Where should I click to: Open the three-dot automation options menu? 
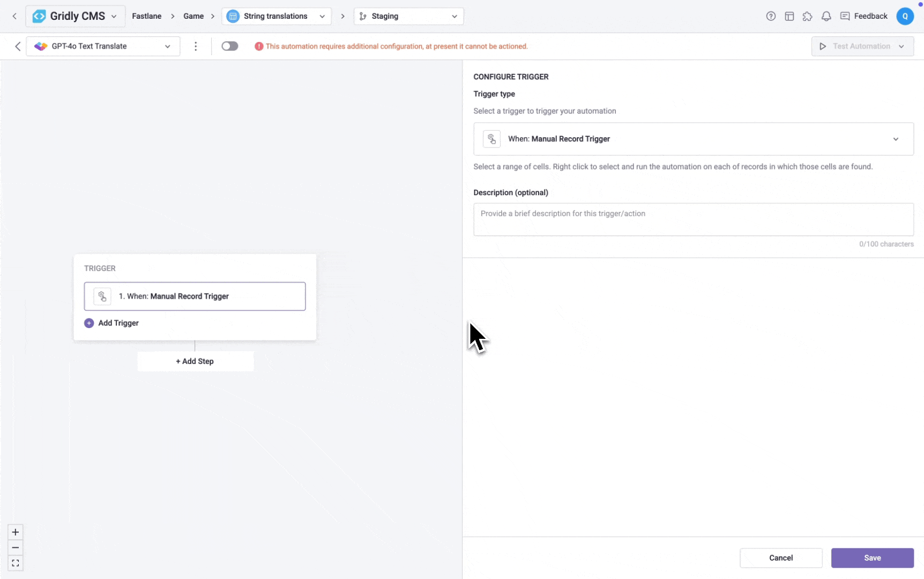tap(196, 46)
